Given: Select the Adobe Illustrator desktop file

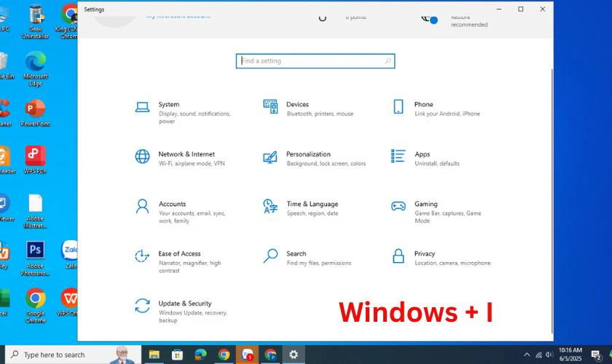Looking at the screenshot, I should 36,211.
